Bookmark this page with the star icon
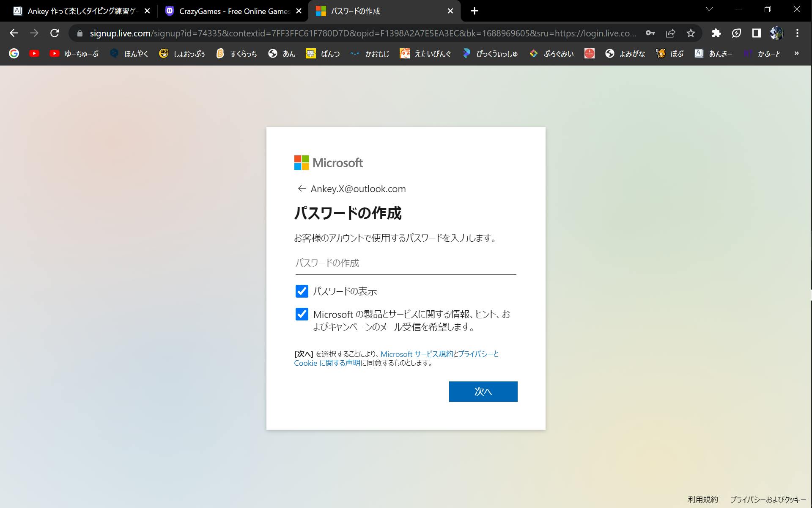Viewport: 812px width, 508px height. 691,33
